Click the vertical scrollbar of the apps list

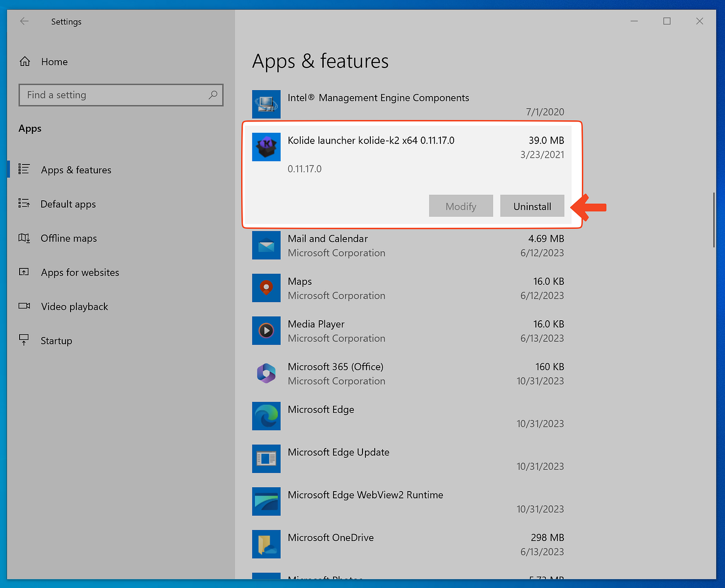tap(713, 220)
